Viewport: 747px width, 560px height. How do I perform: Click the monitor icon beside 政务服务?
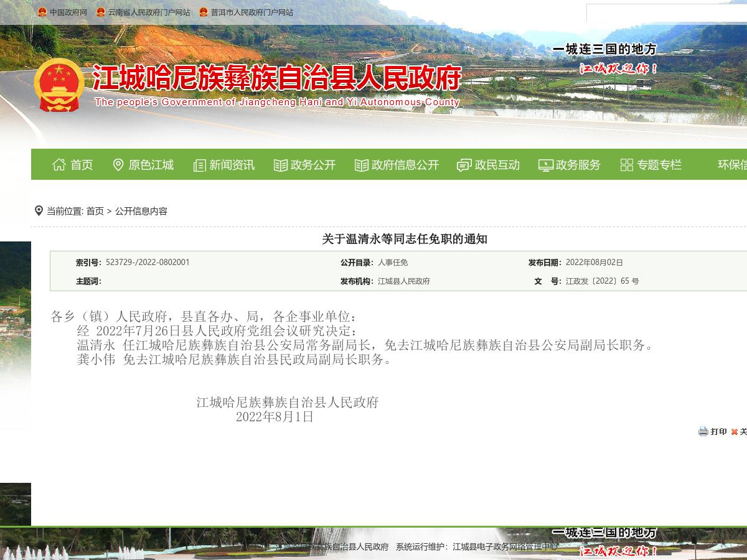[546, 165]
